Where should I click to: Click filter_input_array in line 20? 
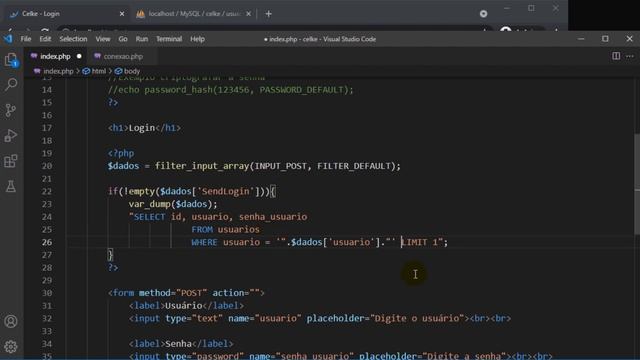click(202, 166)
